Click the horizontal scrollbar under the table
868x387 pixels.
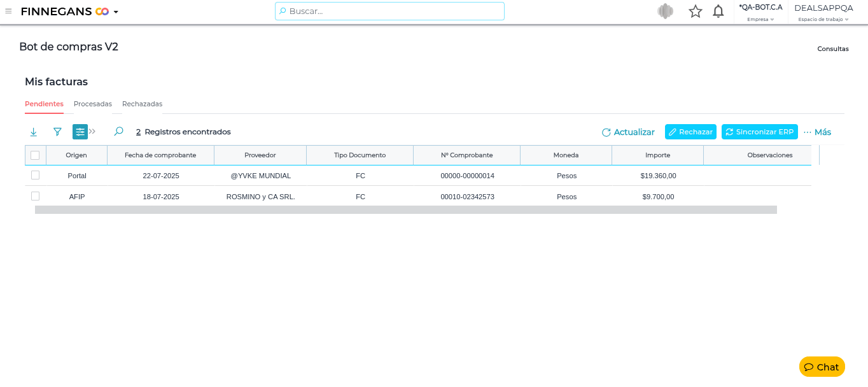[x=405, y=209]
